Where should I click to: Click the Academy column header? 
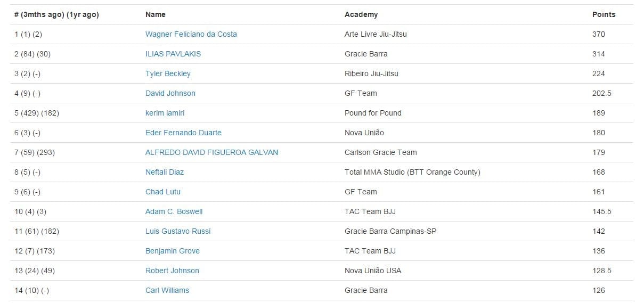coord(361,14)
